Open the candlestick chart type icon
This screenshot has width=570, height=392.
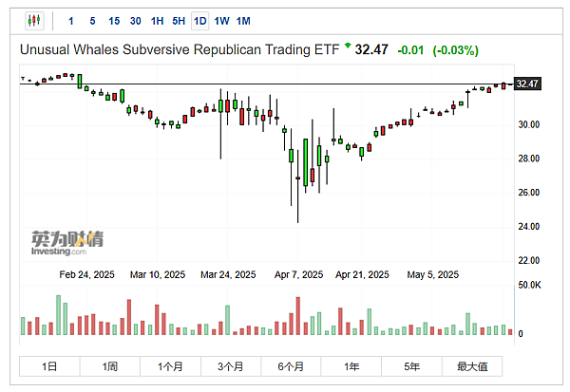click(34, 21)
